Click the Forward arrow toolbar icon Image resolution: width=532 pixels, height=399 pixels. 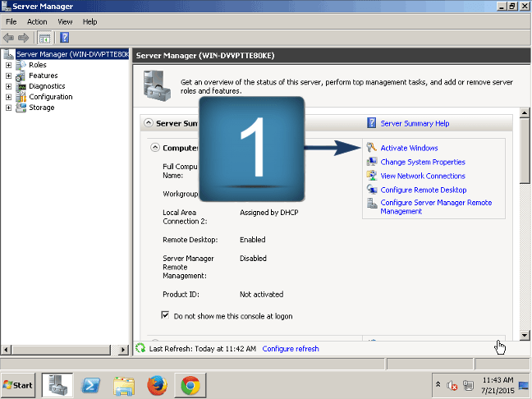point(23,38)
